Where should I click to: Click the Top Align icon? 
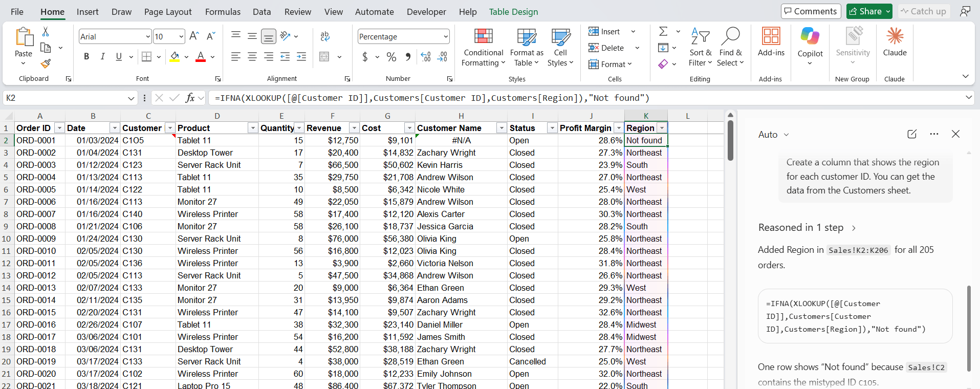(x=236, y=36)
